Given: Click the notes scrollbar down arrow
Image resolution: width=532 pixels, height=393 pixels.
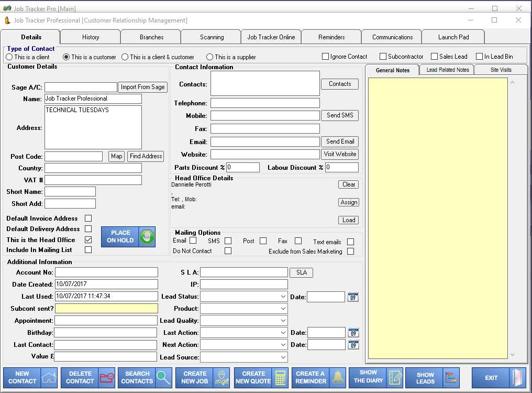Looking at the screenshot, I should 512,355.
